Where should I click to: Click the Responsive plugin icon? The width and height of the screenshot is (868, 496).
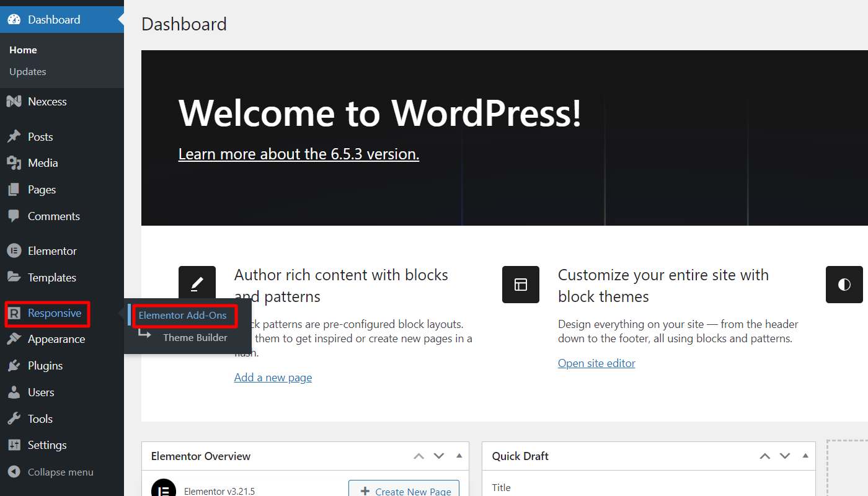pyautogui.click(x=14, y=314)
